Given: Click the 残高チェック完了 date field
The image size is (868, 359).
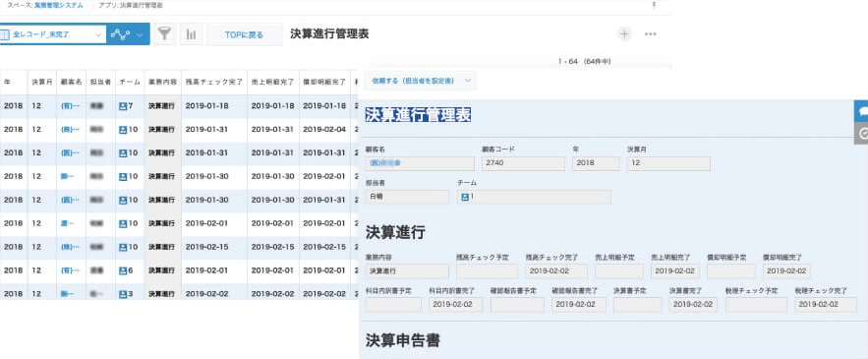Looking at the screenshot, I should [556, 270].
